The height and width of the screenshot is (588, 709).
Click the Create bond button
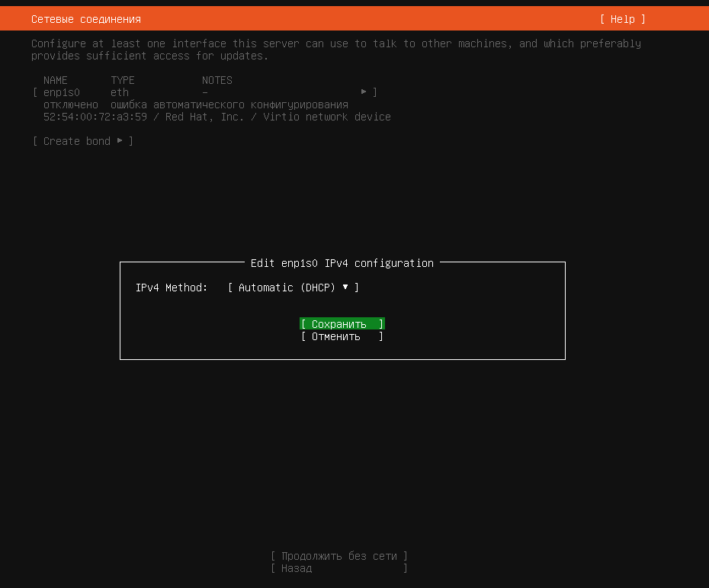point(83,141)
